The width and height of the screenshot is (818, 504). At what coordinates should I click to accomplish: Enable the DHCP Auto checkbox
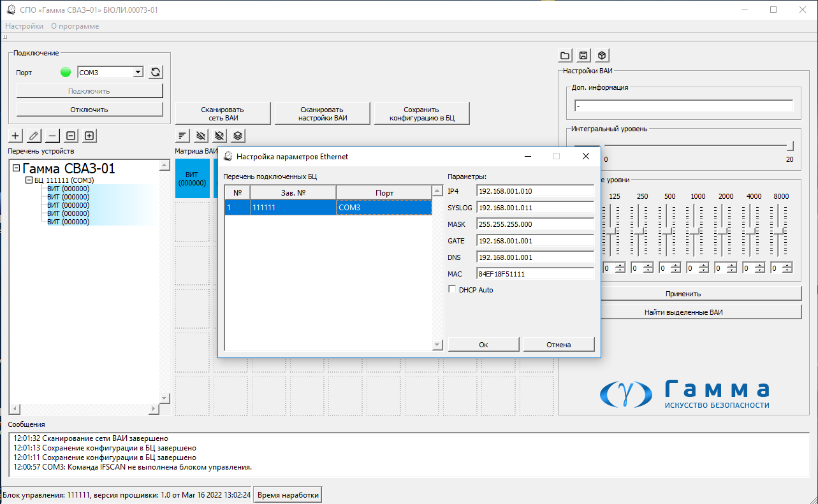(453, 289)
